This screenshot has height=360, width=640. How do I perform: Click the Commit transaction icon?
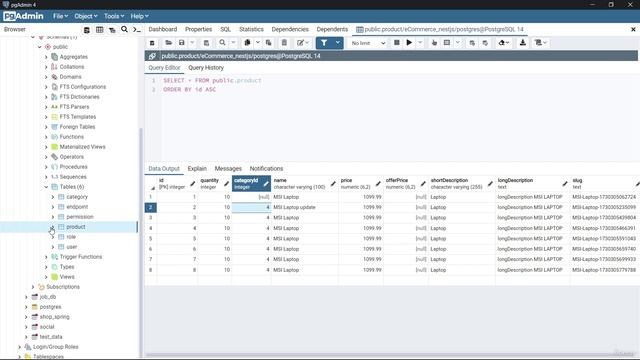(x=472, y=43)
